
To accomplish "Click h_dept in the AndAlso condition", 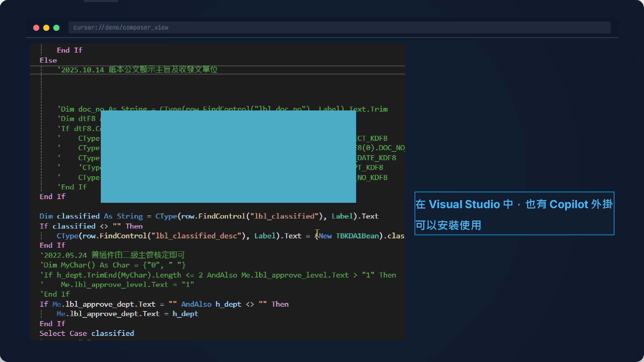I will point(228,304).
